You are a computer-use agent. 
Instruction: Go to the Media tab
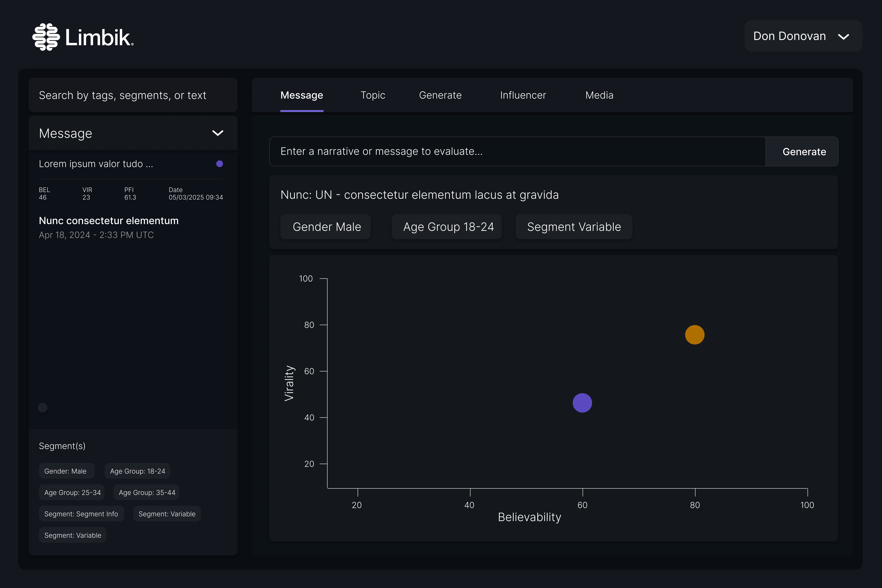click(599, 95)
